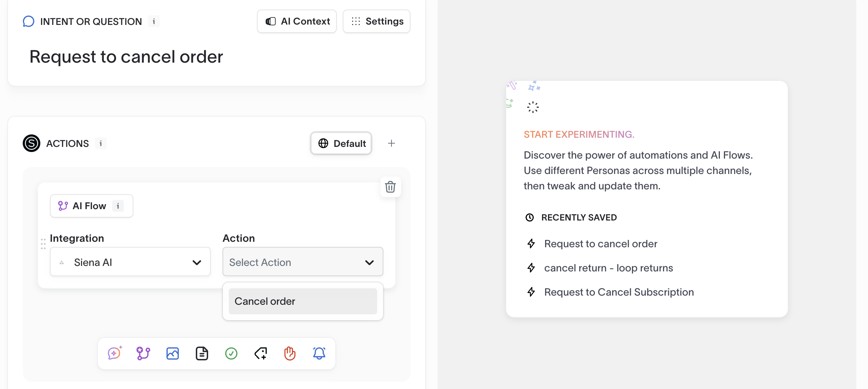Select the Default persona tab
This screenshot has width=868, height=389.
coord(341,143)
